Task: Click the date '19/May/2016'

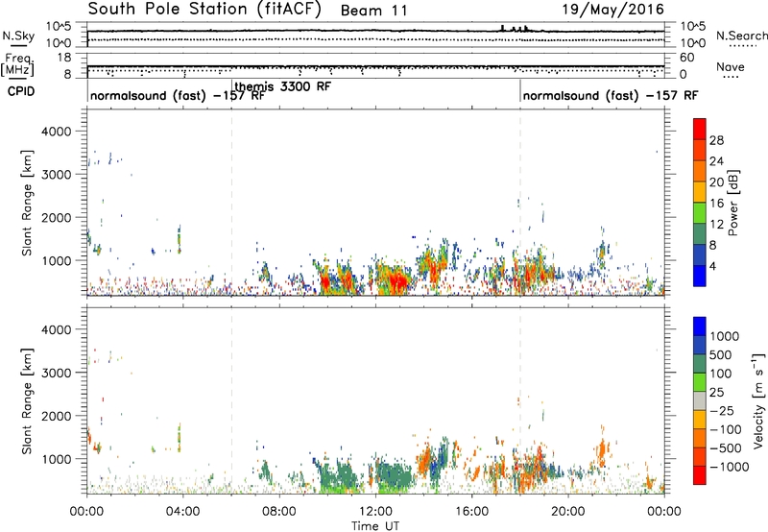Action: (612, 10)
